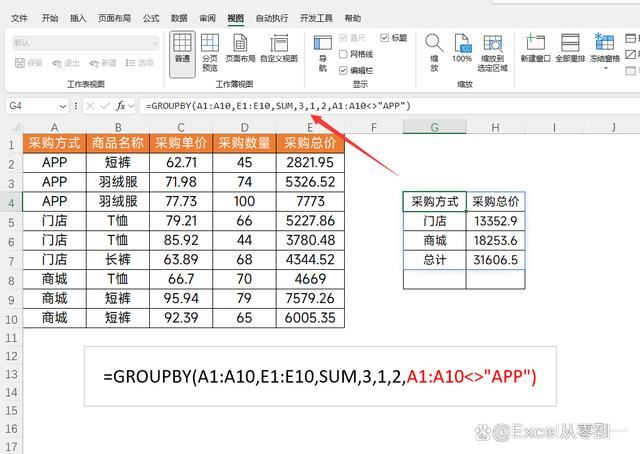
Task: Click cell with value 7773
Action: pyautogui.click(x=310, y=201)
